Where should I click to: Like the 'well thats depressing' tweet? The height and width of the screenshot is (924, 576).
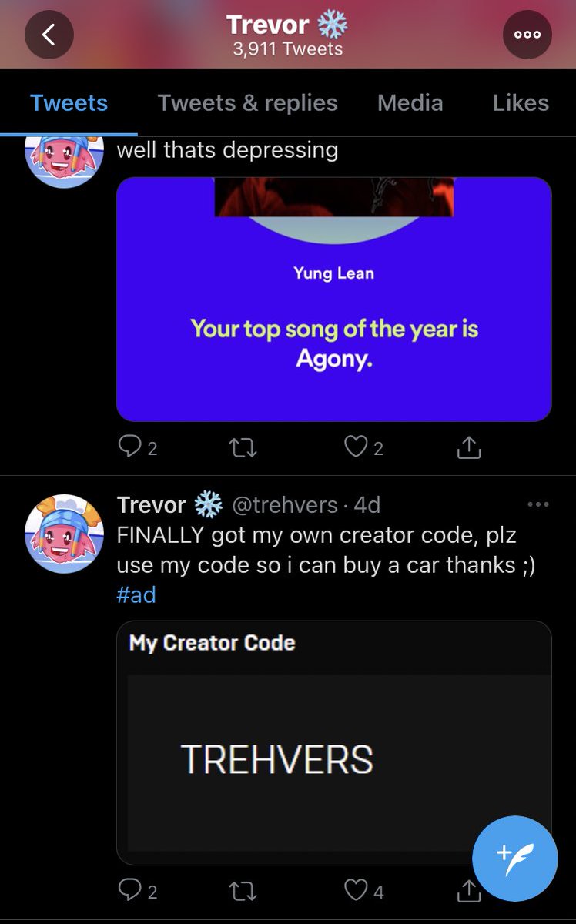(356, 447)
